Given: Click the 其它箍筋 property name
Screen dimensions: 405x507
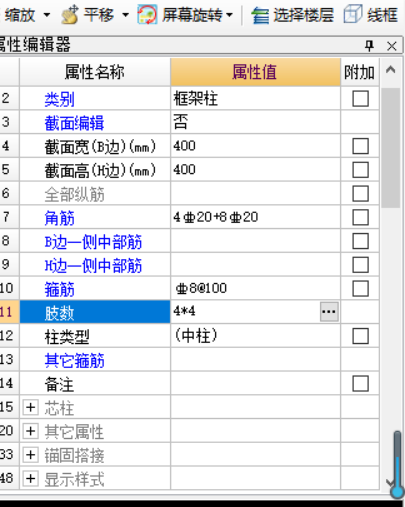Looking at the screenshot, I should tap(74, 360).
